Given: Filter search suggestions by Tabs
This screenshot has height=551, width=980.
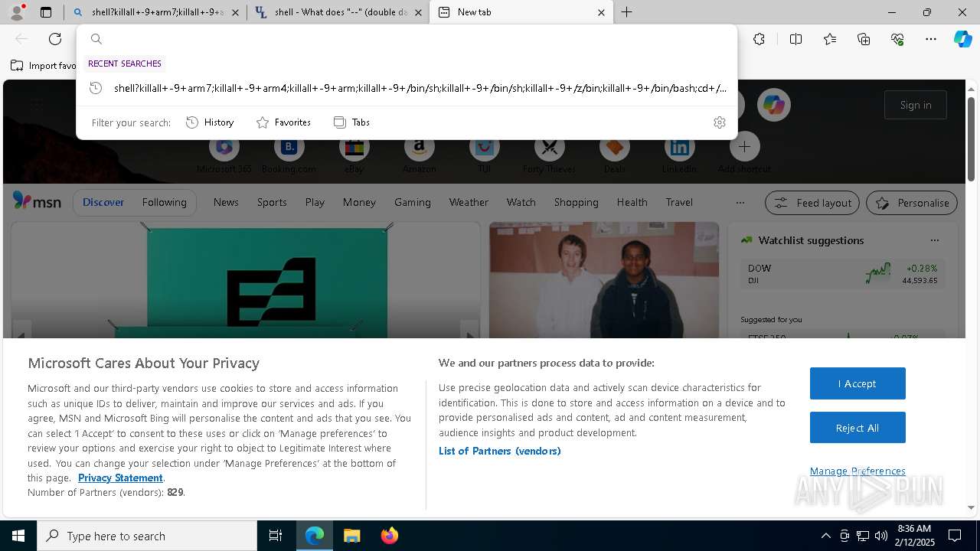Looking at the screenshot, I should click(x=351, y=122).
